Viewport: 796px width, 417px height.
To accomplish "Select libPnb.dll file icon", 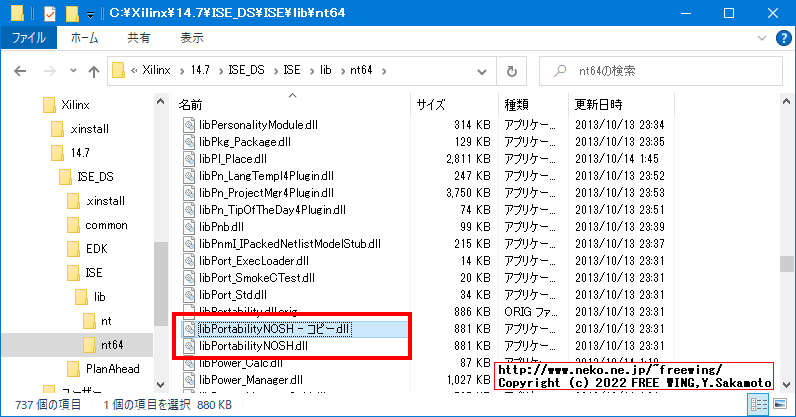I will [189, 227].
